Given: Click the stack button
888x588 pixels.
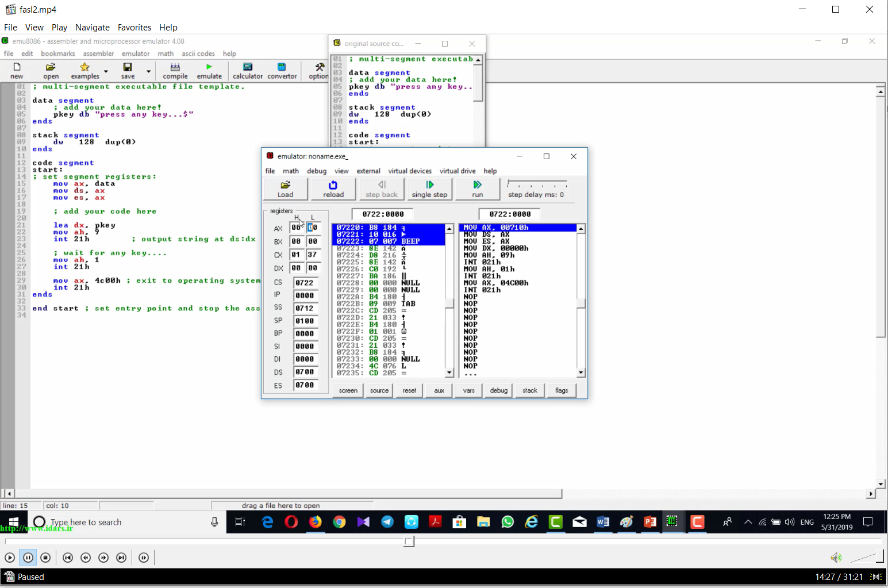Looking at the screenshot, I should [530, 391].
